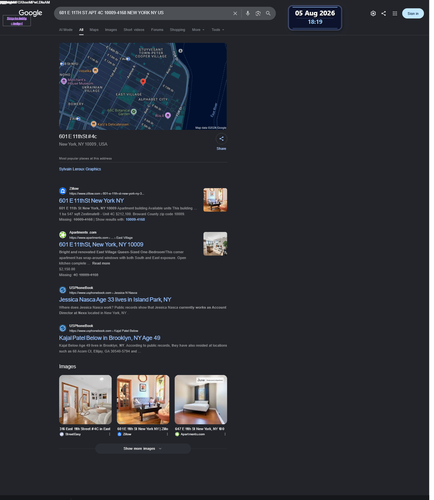Clear the search box with X
Viewport: 434px width, 500px height.
235,13
